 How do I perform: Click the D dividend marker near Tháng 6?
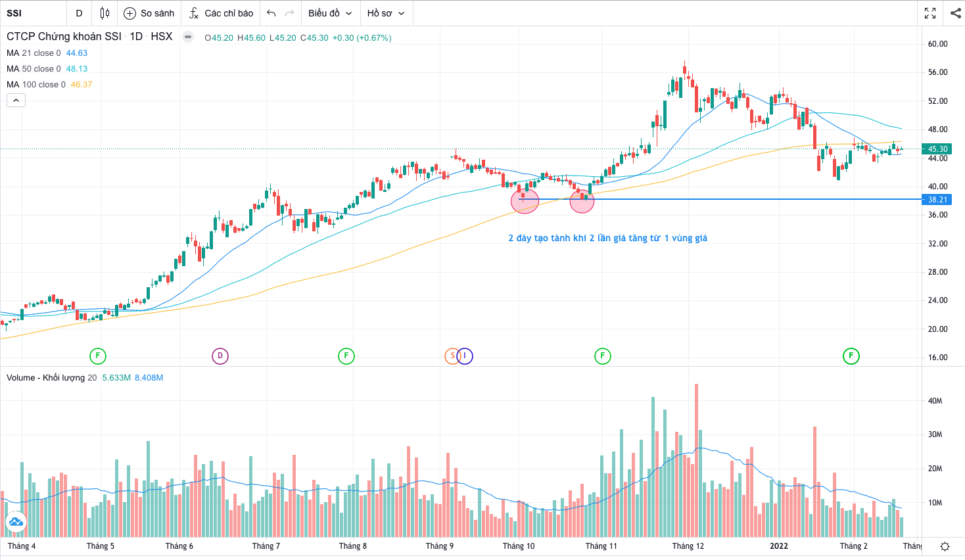pos(220,356)
